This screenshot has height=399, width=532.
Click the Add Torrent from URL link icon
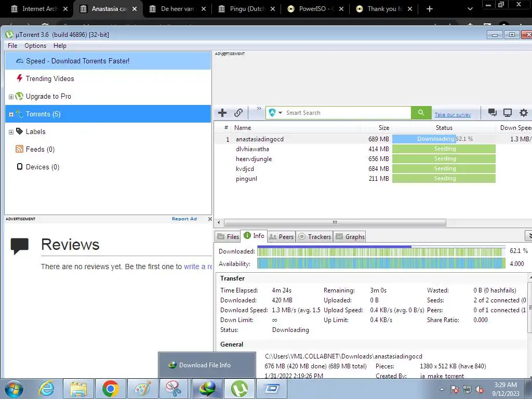pos(238,113)
